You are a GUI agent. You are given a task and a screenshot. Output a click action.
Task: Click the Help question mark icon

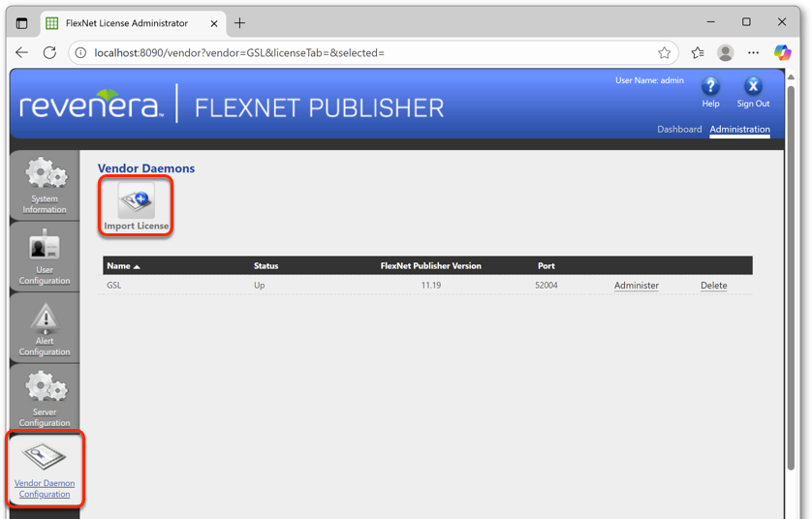point(710,86)
